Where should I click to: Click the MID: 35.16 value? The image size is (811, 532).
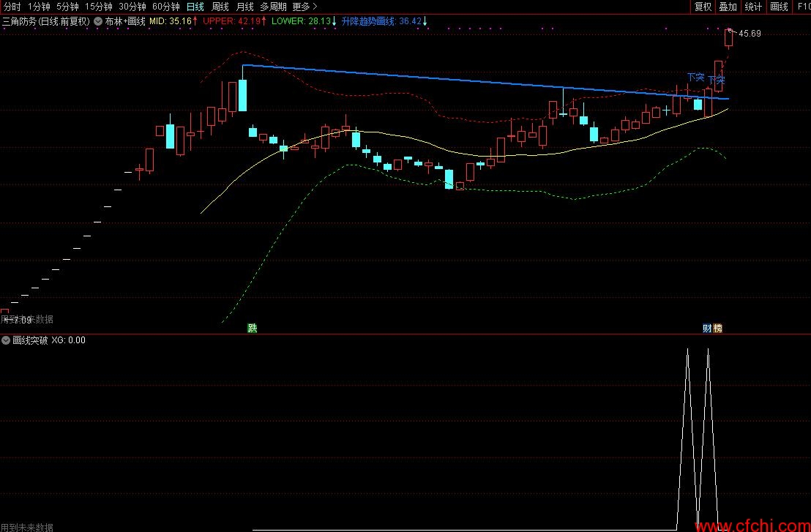pyautogui.click(x=173, y=21)
